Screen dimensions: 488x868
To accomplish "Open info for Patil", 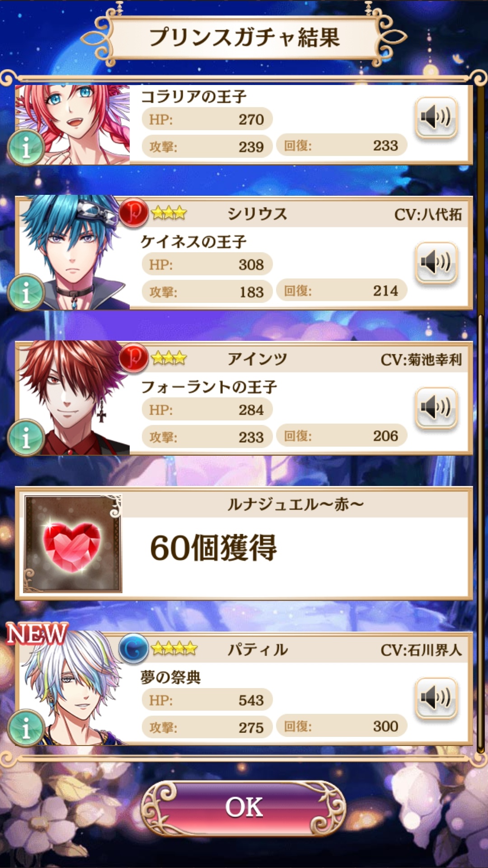I will tap(26, 728).
